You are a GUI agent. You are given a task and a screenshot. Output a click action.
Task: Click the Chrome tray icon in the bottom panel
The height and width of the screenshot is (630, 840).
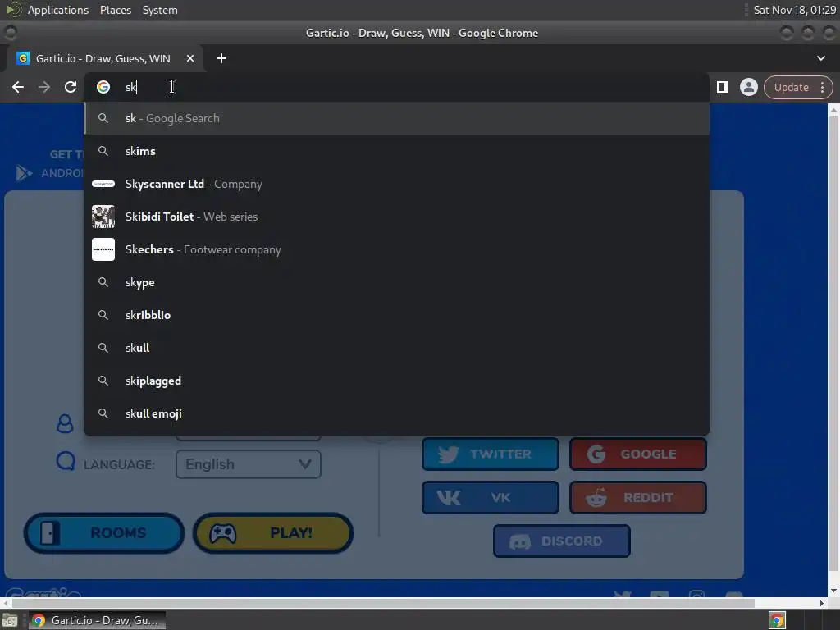[x=777, y=620]
